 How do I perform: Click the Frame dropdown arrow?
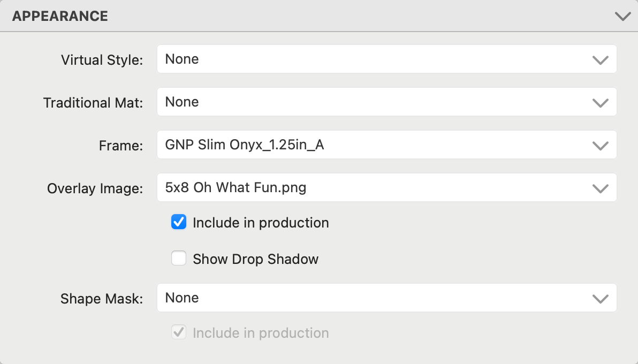tap(601, 145)
